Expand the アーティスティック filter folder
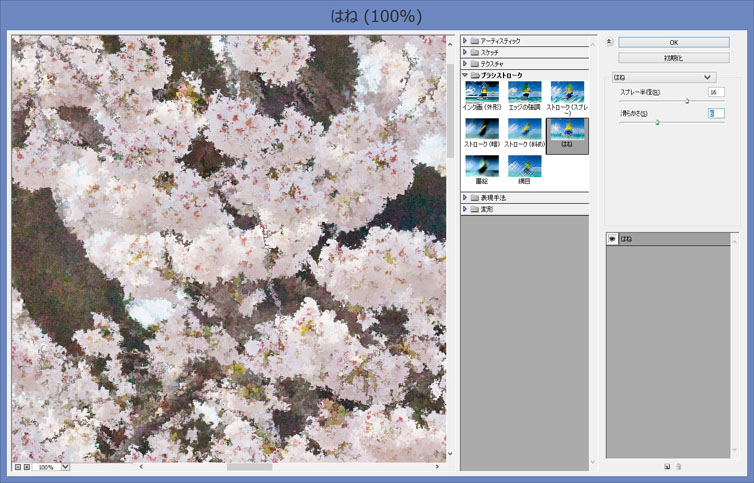 (x=465, y=41)
